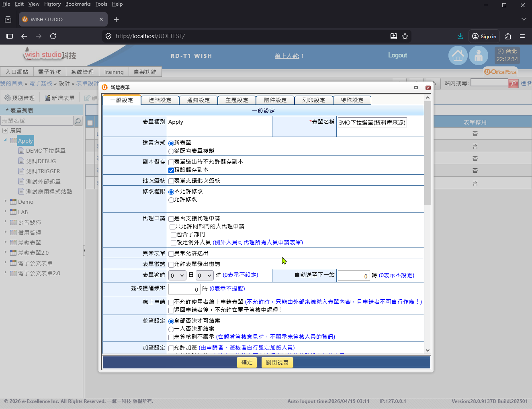Enable batch sign-off support checkbox
532x409 pixels.
pyautogui.click(x=171, y=181)
